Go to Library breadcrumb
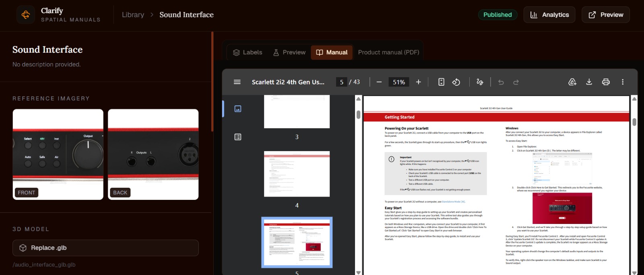 click(x=133, y=15)
